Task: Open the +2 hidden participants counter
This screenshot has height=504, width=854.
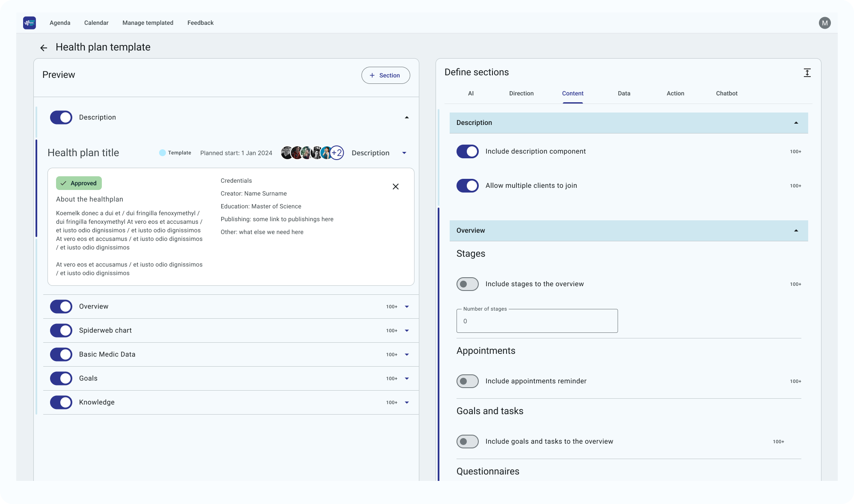Action: pyautogui.click(x=336, y=153)
